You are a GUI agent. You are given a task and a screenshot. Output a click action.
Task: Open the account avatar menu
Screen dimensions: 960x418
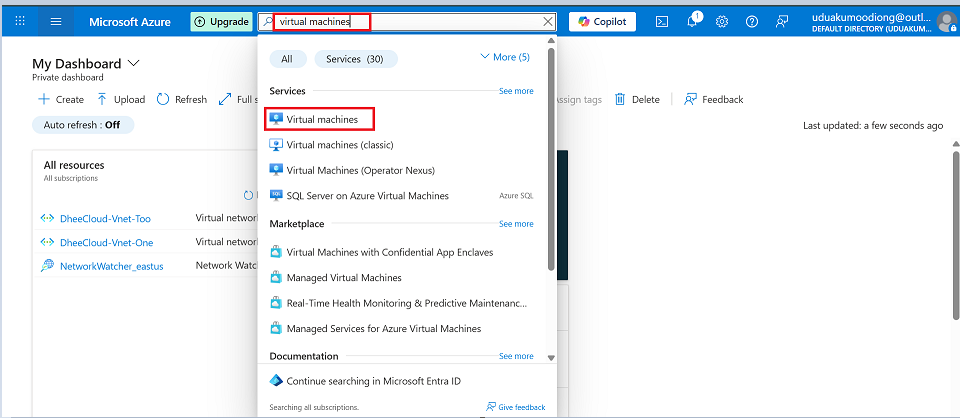point(947,22)
